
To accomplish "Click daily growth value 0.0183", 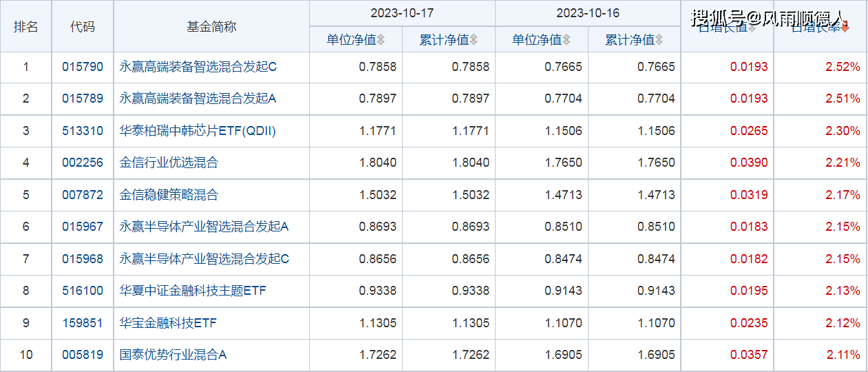I will tap(749, 227).
